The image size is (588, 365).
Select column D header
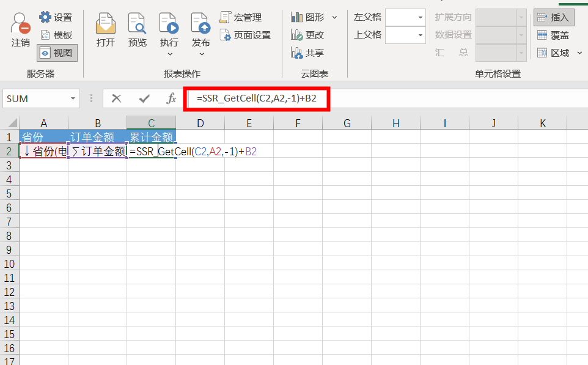pos(200,123)
